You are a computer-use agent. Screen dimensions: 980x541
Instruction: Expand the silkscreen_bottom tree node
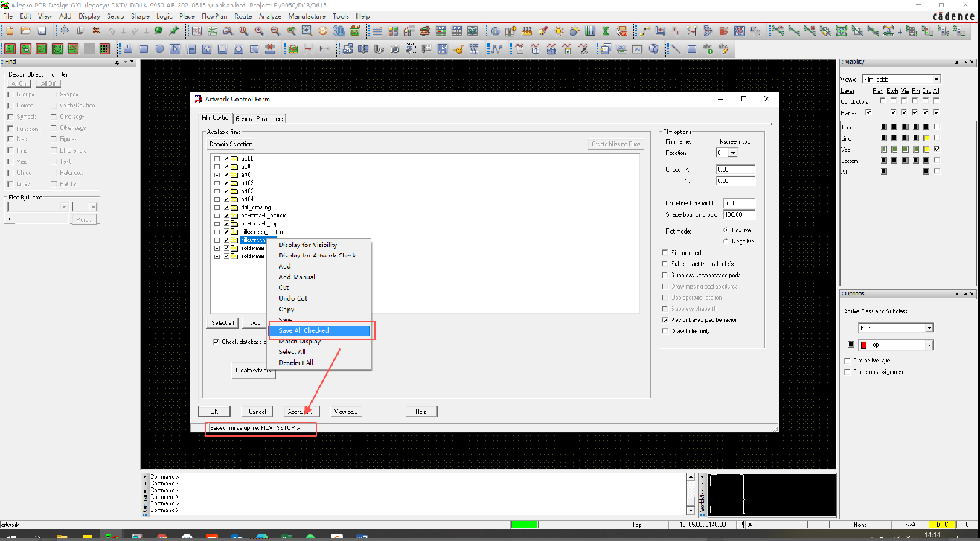[217, 232]
